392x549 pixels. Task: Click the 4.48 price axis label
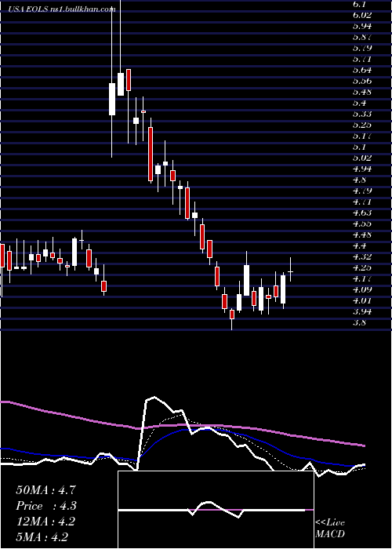click(362, 235)
